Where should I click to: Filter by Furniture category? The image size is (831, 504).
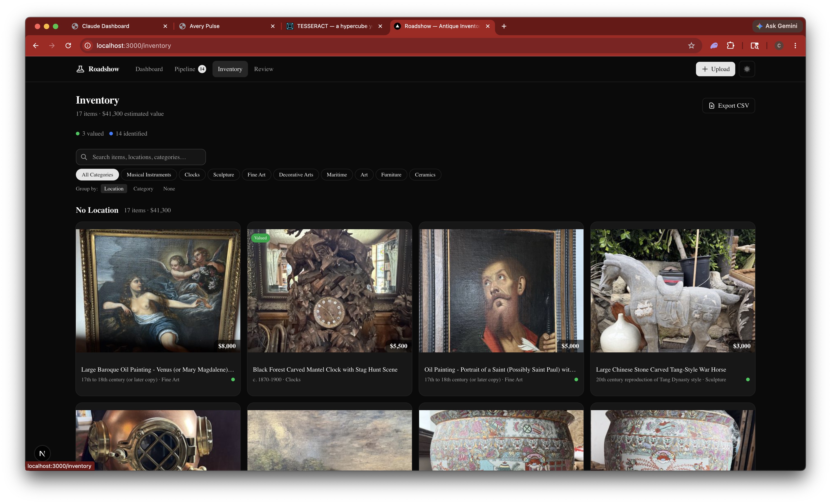(391, 175)
